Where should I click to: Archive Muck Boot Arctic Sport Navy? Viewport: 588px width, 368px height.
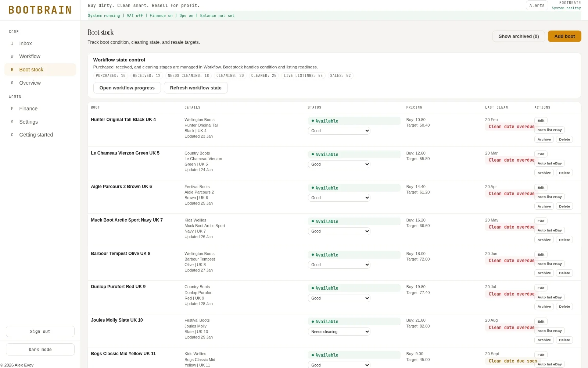544,240
